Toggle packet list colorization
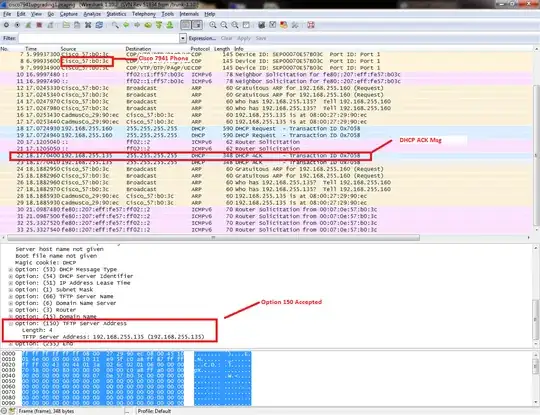 pos(186,25)
